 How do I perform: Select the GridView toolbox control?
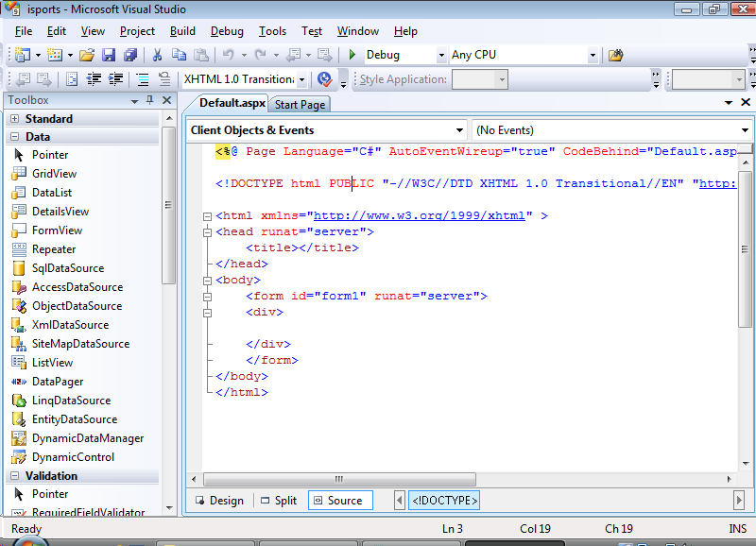pyautogui.click(x=54, y=174)
